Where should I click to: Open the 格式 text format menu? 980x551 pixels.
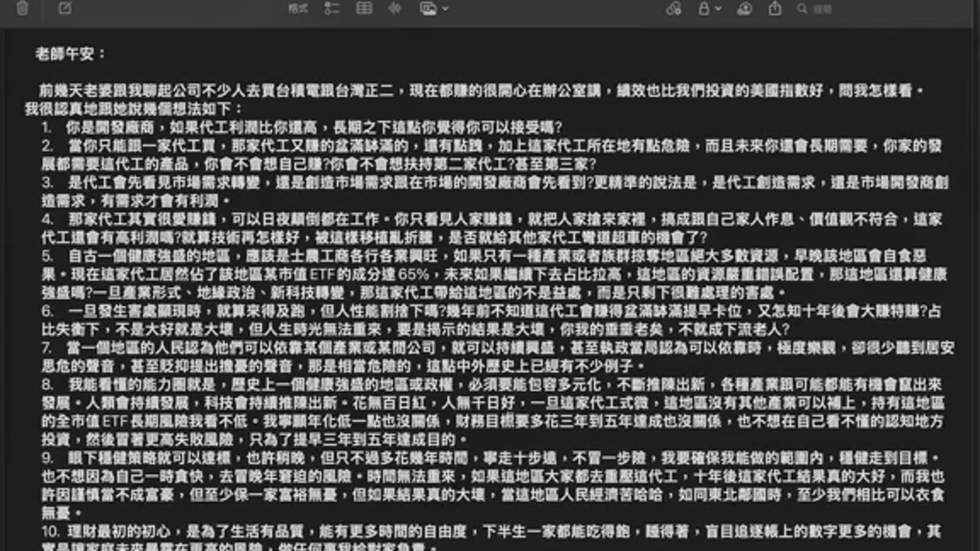[x=298, y=8]
